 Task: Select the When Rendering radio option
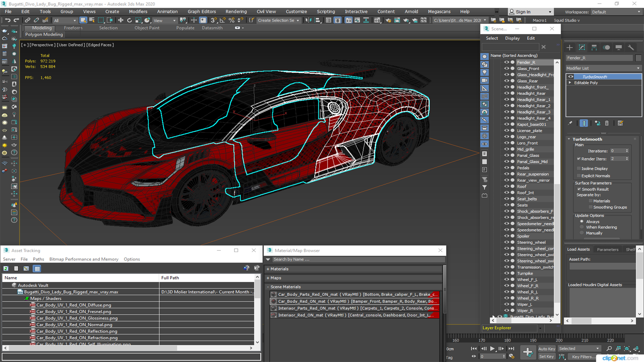[582, 227]
